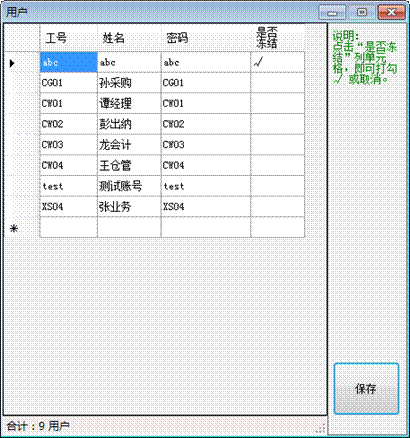
Task: Click the 保存 button
Action: [x=366, y=389]
